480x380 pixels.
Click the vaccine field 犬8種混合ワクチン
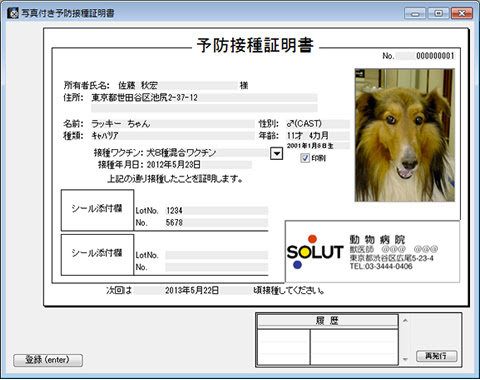pos(207,153)
